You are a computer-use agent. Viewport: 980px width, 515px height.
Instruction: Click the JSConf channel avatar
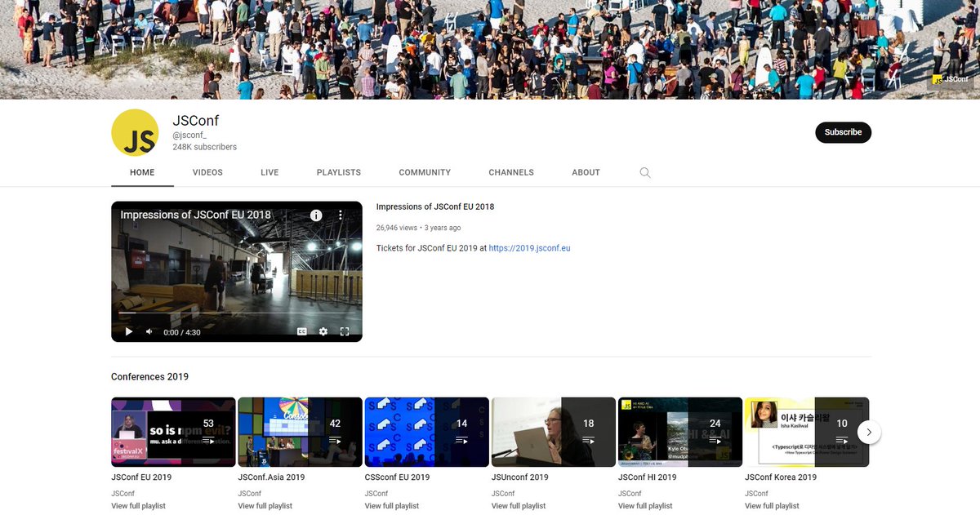coord(134,132)
